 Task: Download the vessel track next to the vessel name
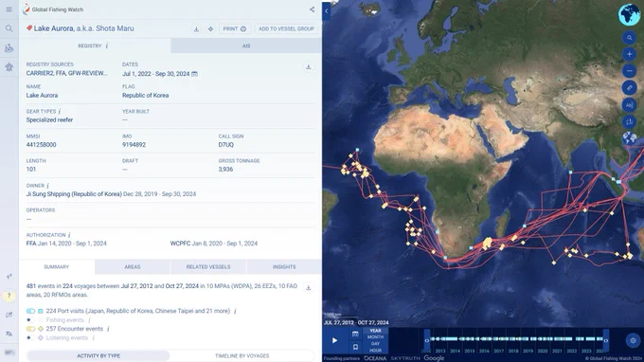coord(196,28)
